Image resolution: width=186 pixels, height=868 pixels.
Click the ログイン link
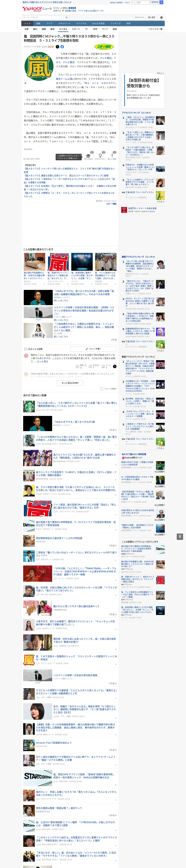tap(57, 11)
